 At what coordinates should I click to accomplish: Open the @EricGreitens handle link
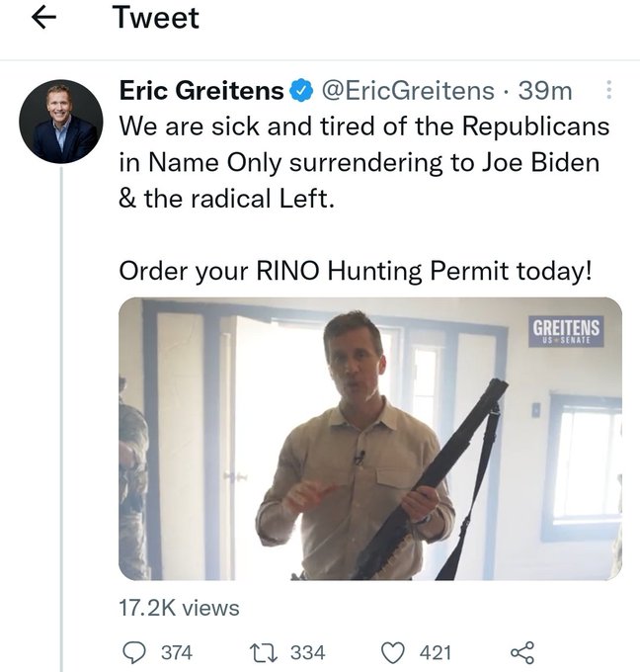click(409, 92)
